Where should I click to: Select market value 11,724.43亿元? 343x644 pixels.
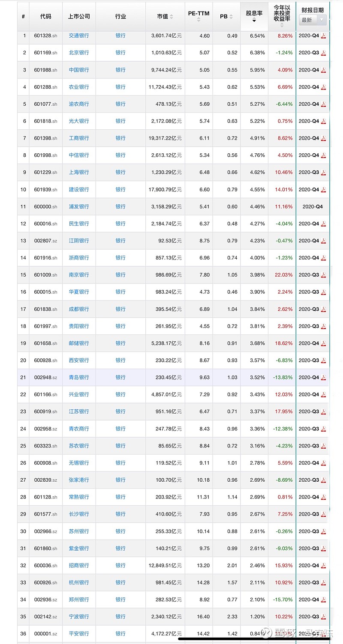pyautogui.click(x=165, y=87)
